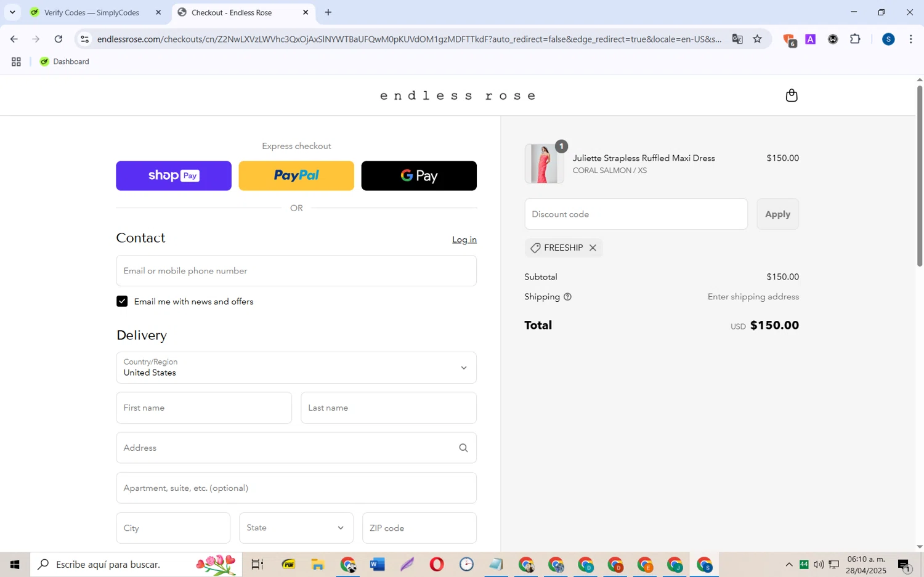Open the Extensions puzzle icon
The width and height of the screenshot is (924, 577).
pos(855,39)
